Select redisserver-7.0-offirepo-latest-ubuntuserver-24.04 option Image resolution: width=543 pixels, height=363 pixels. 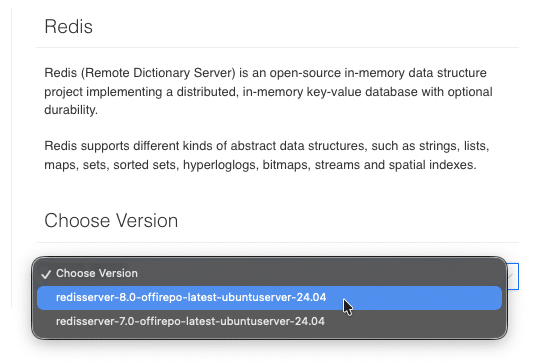269,321
